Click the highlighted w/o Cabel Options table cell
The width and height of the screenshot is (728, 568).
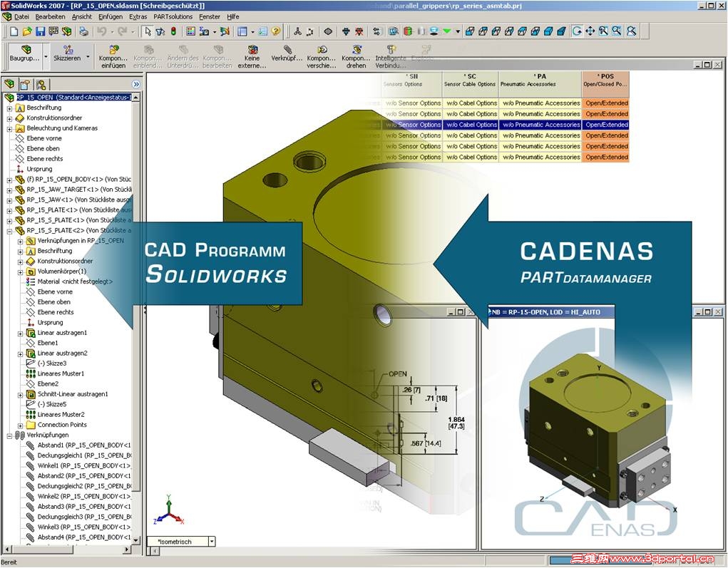click(x=471, y=125)
